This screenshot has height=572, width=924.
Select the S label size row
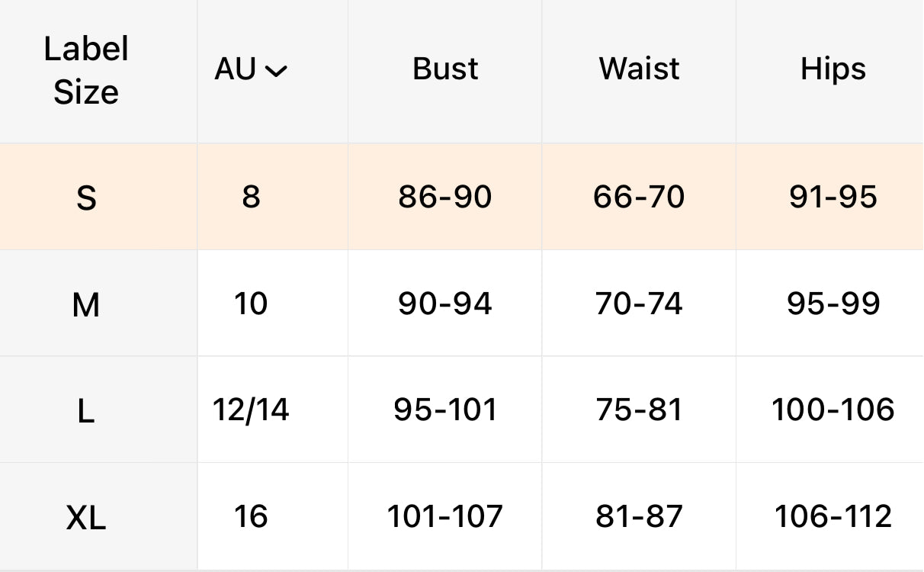(x=86, y=198)
